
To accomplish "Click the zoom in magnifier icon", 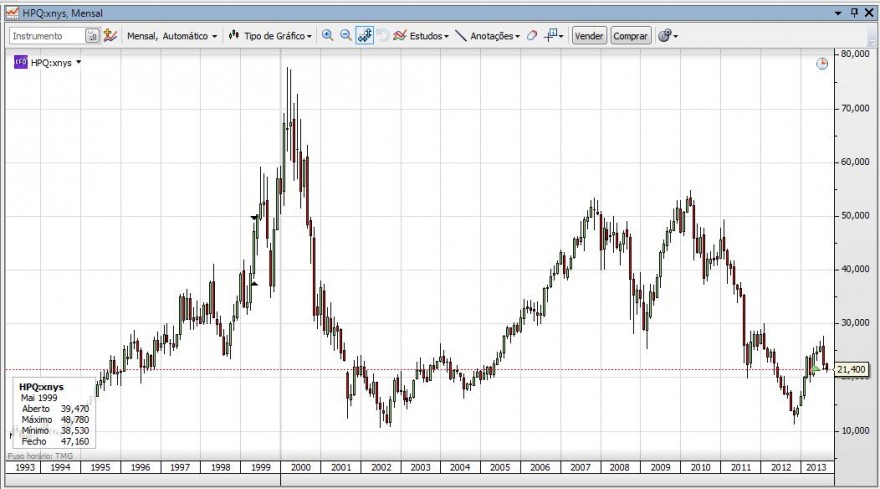I will point(327,35).
